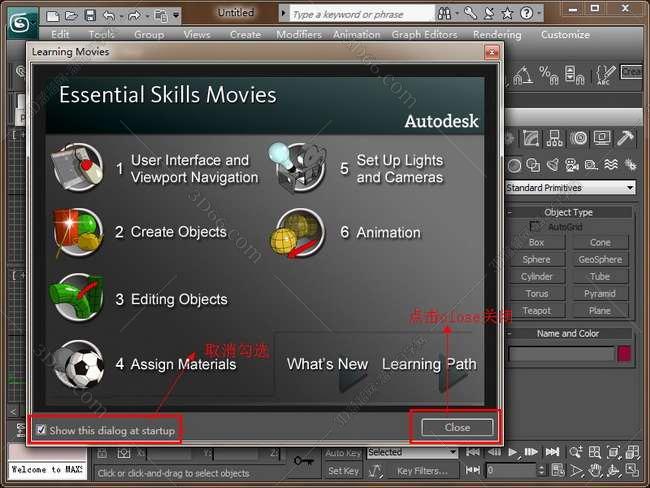Open the Customize menu

tap(565, 34)
